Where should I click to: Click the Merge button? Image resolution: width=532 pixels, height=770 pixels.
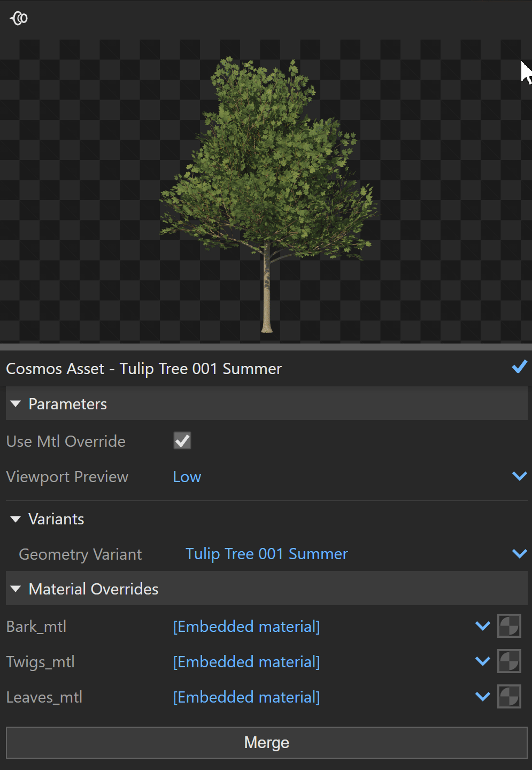click(267, 743)
